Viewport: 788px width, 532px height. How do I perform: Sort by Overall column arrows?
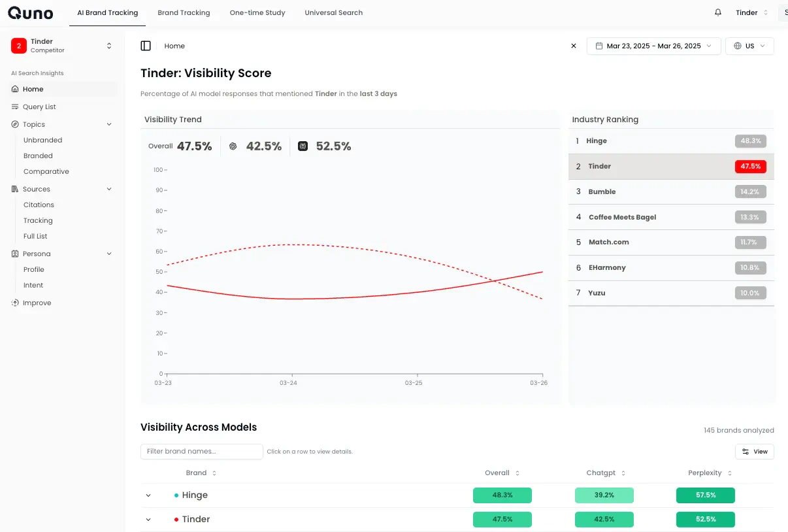click(517, 473)
